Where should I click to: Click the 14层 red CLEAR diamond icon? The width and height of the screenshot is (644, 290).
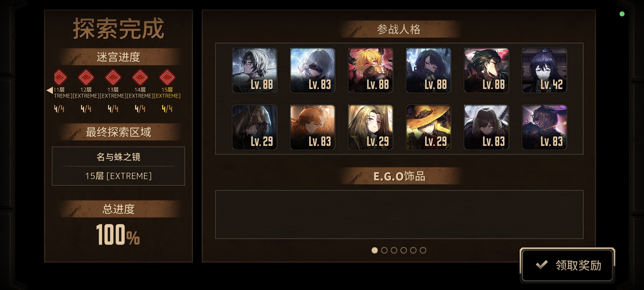(x=140, y=77)
